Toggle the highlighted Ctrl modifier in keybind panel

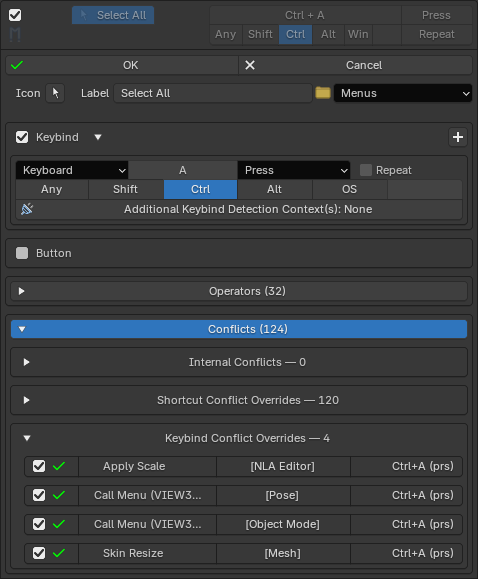coord(201,189)
